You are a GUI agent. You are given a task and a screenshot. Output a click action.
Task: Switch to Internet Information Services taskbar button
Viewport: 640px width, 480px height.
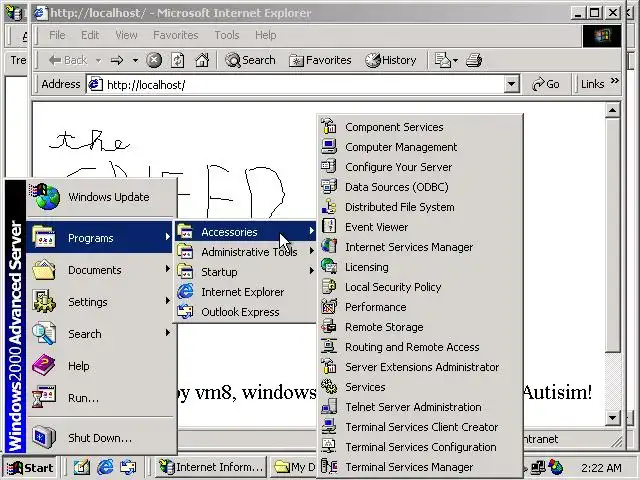[x=211, y=467]
